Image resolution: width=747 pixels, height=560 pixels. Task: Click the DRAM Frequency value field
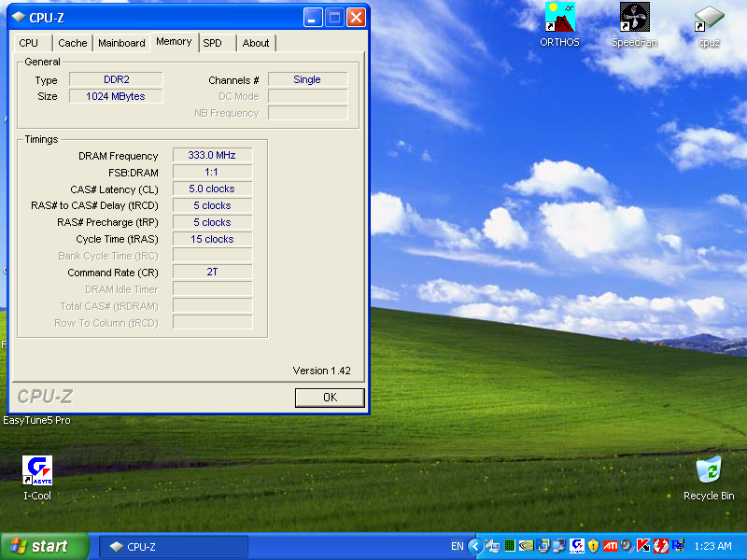point(212,156)
